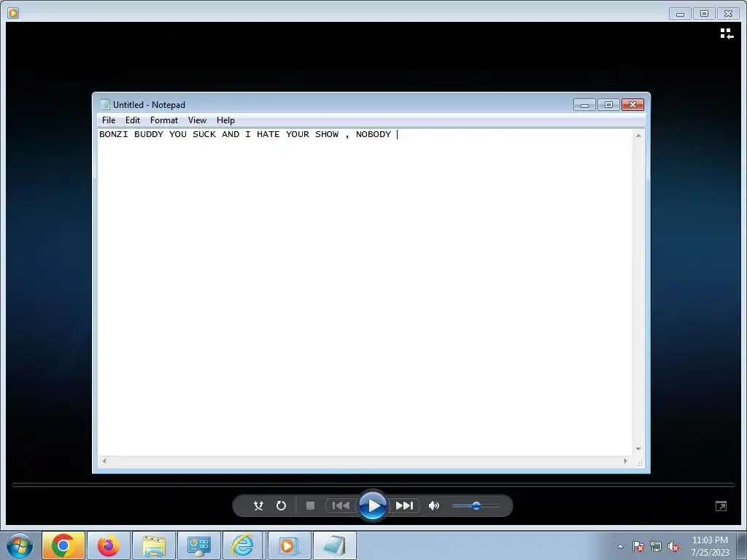Click Notepad horizontal scrollbar left arrow
The image size is (747, 560).
[x=104, y=461]
